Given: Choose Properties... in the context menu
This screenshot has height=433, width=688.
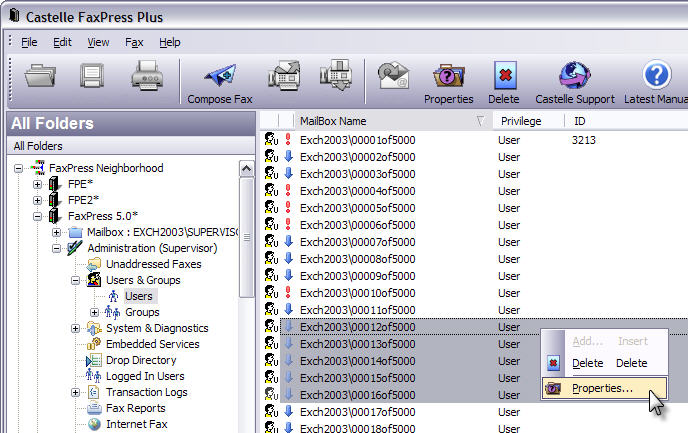Looking at the screenshot, I should coord(602,387).
